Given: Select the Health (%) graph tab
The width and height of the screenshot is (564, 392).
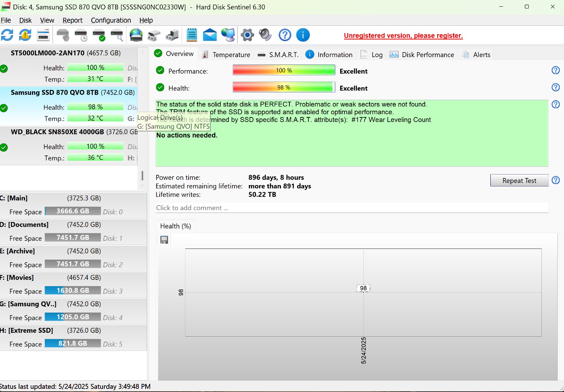Looking at the screenshot, I should coord(176,226).
